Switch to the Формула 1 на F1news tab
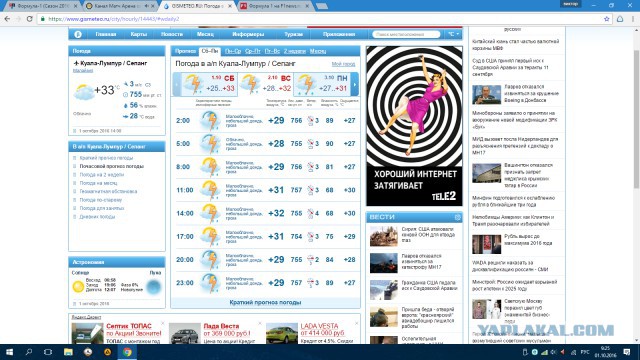 (275, 6)
